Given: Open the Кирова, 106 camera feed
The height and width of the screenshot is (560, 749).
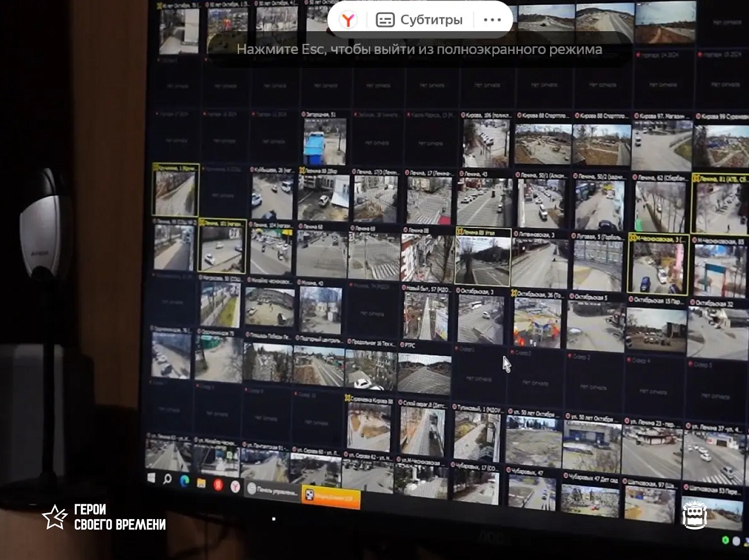Looking at the screenshot, I should tap(486, 143).
